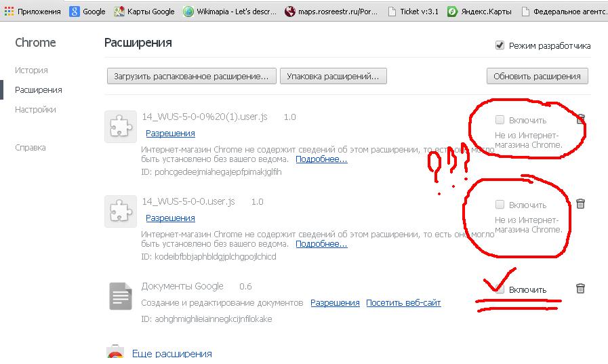Open the Приложения apps bookmark icon

pyautogui.click(x=9, y=12)
